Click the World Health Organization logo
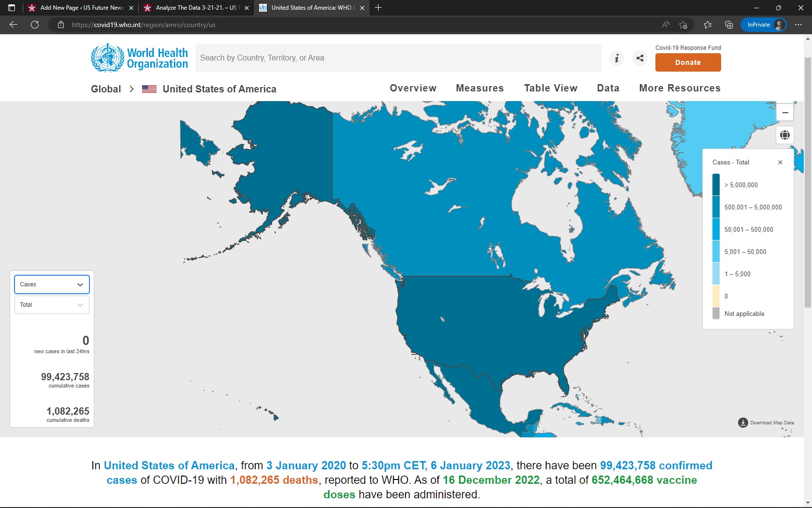The width and height of the screenshot is (812, 508). [139, 58]
